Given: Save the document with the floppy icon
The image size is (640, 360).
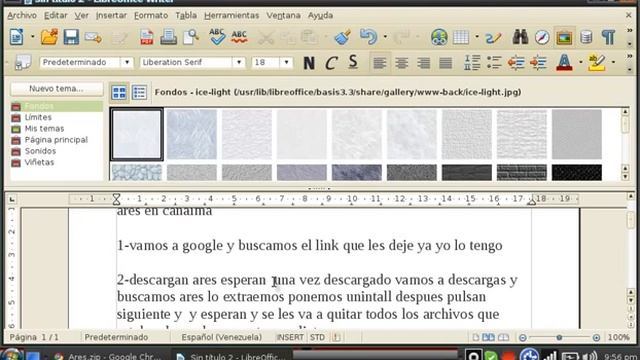Looking at the screenshot, I should (x=71, y=37).
